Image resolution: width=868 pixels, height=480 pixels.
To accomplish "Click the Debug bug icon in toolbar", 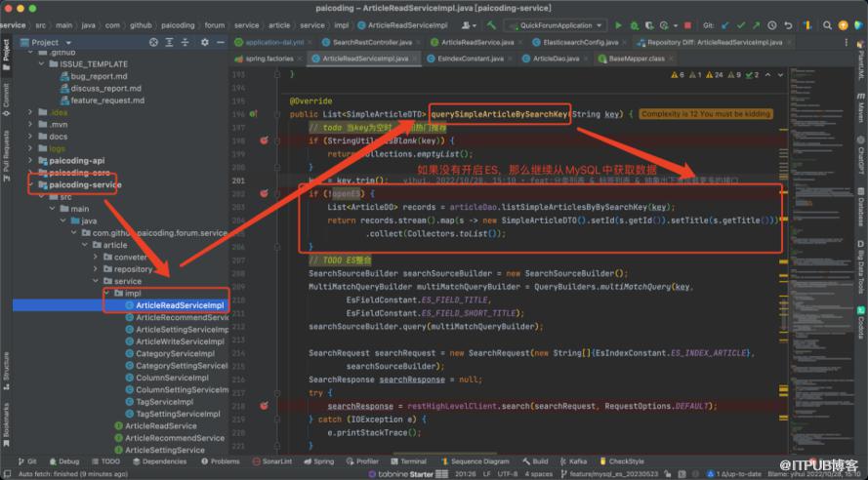I will click(634, 25).
